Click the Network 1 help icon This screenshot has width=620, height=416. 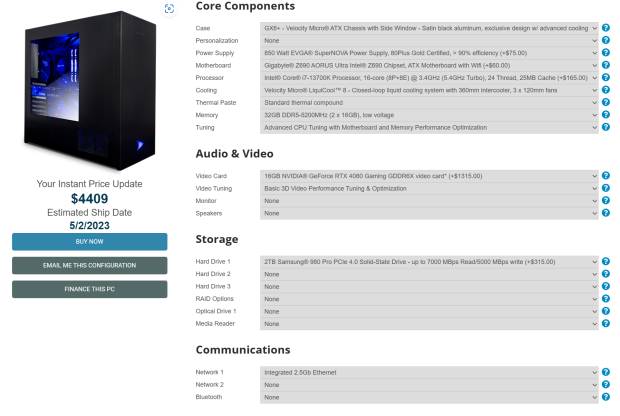click(x=605, y=372)
